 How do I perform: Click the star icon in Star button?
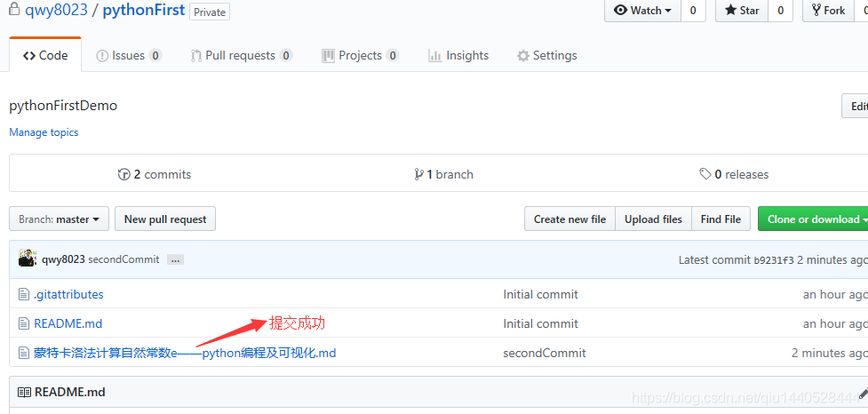coord(730,10)
